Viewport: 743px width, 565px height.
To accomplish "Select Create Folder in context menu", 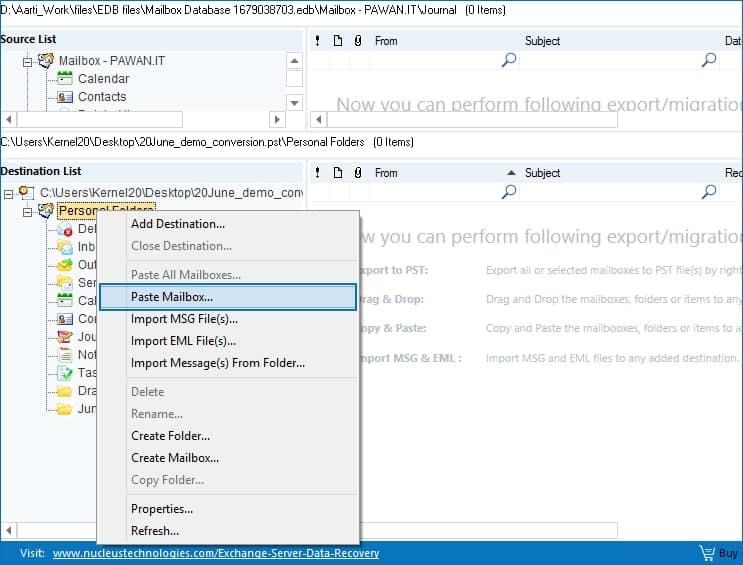I will tap(170, 436).
